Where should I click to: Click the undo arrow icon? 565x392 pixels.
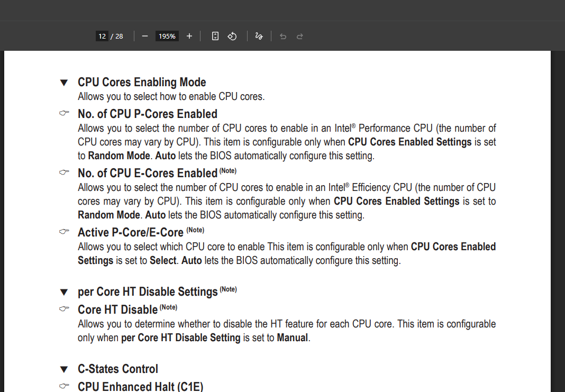pyautogui.click(x=283, y=37)
